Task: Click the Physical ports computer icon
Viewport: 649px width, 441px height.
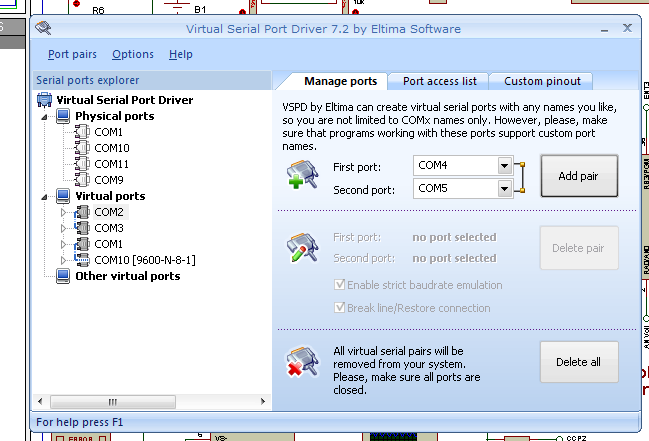Action: point(64,116)
